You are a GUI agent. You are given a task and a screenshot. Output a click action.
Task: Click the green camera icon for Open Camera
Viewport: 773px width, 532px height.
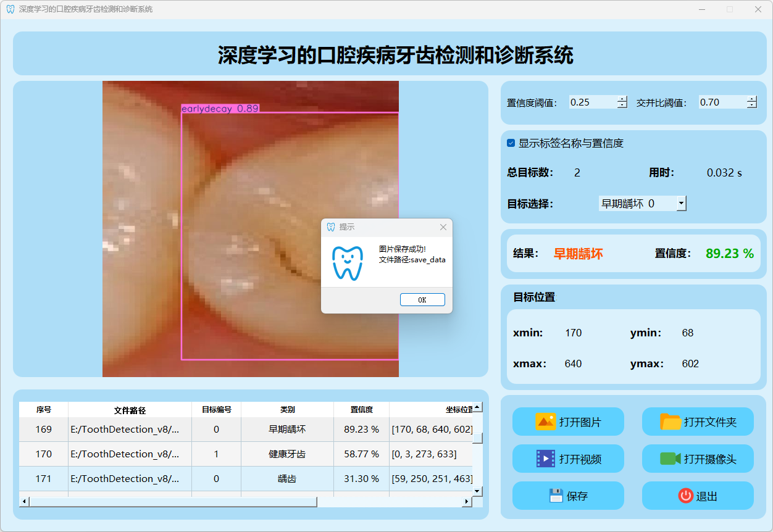pyautogui.click(x=670, y=459)
